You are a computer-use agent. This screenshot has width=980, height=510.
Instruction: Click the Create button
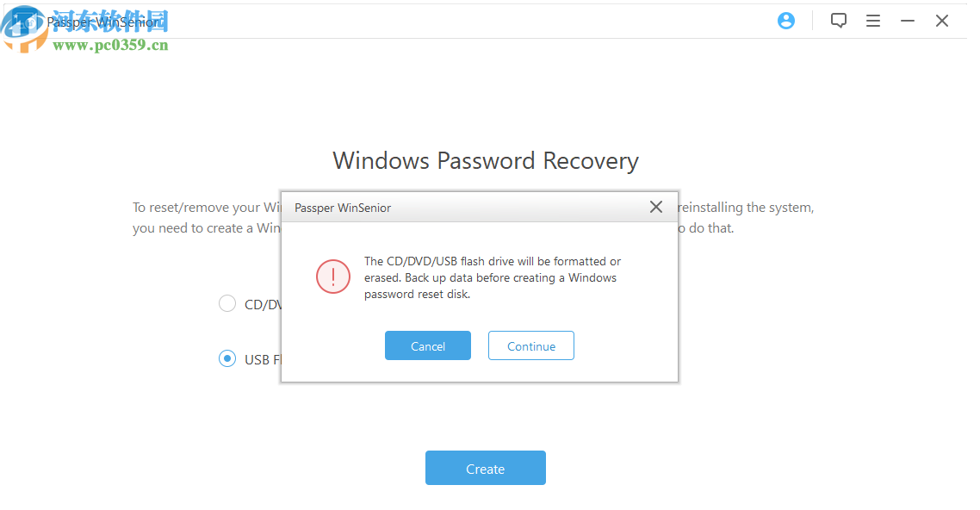pos(486,469)
